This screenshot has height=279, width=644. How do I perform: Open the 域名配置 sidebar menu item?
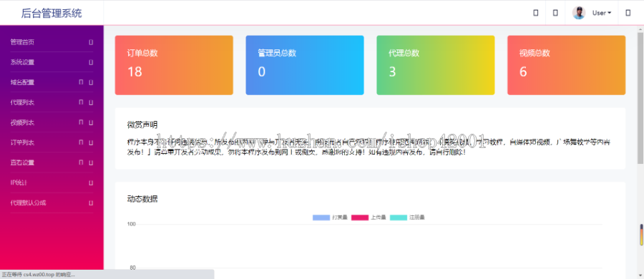(x=52, y=82)
